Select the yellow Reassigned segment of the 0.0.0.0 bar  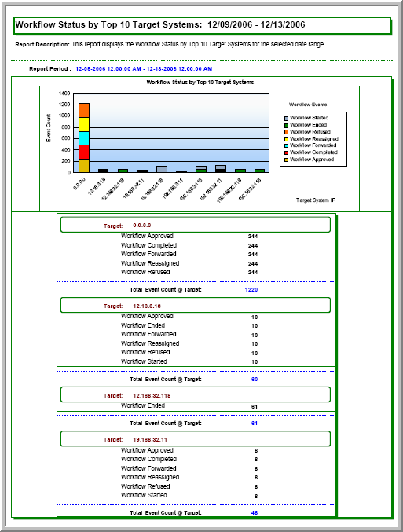[84, 124]
